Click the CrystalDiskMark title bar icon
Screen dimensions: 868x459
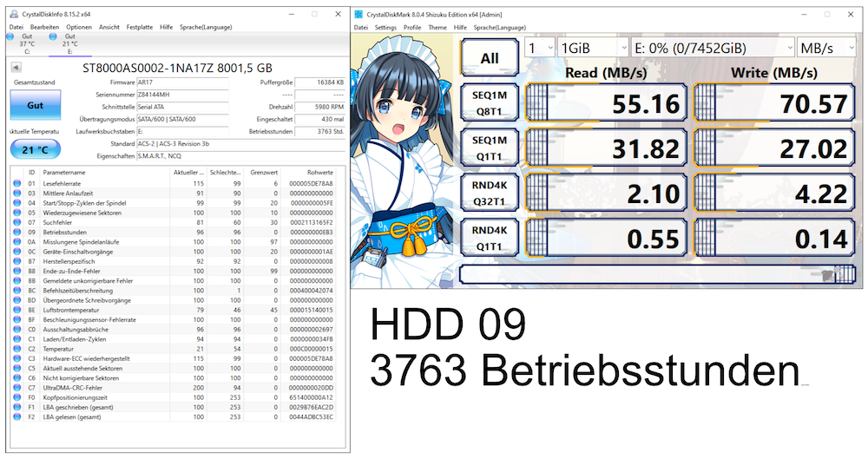tap(358, 15)
